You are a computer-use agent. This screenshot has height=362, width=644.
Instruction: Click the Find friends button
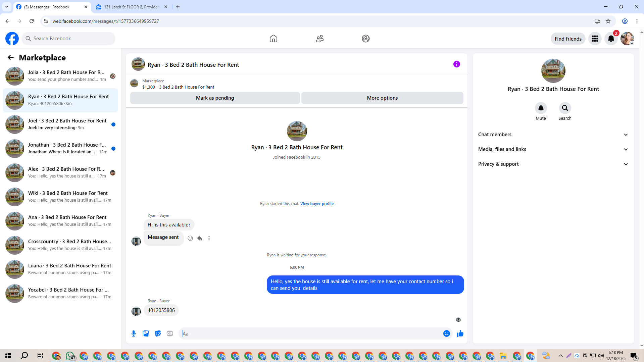tap(568, 39)
